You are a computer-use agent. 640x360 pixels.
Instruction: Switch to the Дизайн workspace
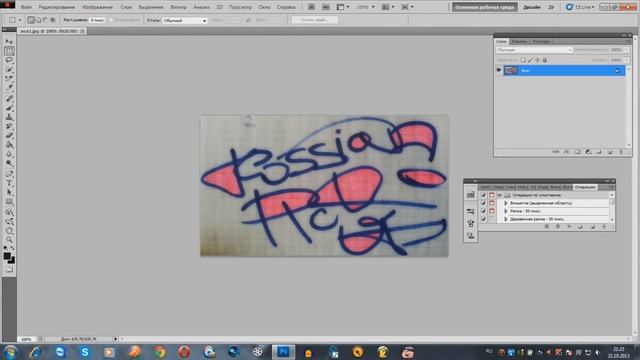[531, 7]
